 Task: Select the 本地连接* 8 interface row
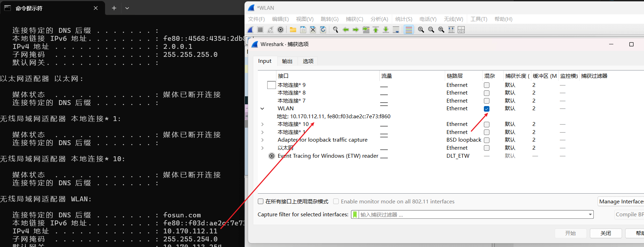coord(291,93)
